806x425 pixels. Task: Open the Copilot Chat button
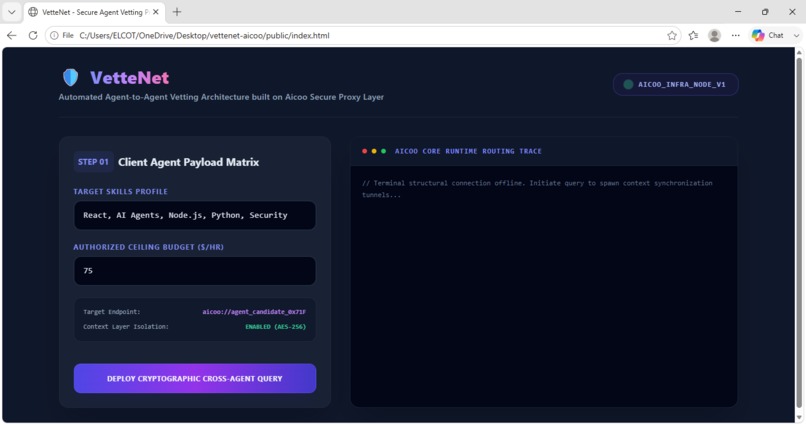(768, 35)
